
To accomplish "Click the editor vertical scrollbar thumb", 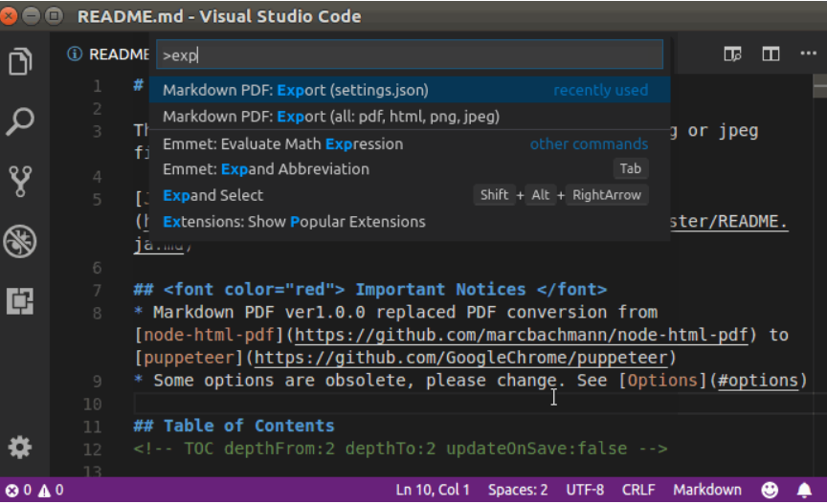I will (x=819, y=86).
